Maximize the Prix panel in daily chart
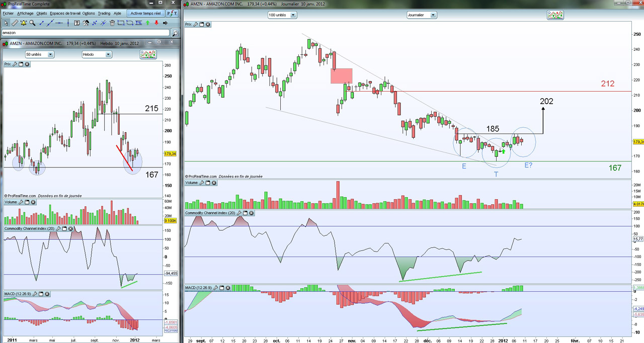 point(202,24)
